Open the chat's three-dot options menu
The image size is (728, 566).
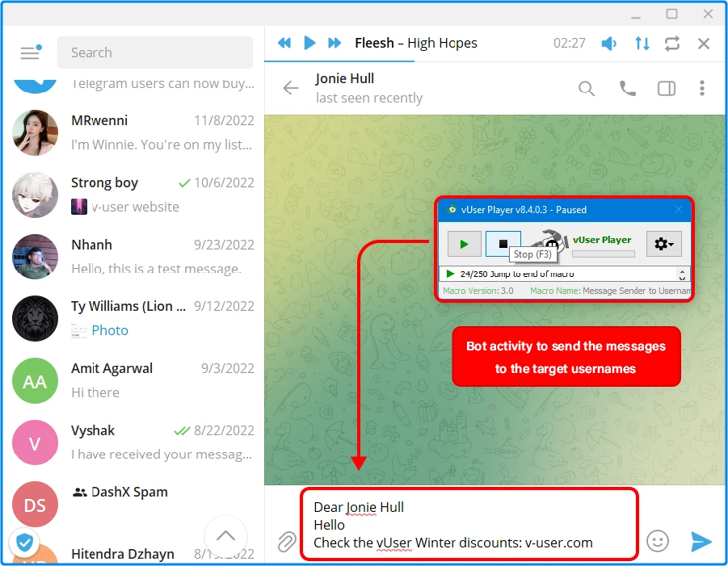701,88
